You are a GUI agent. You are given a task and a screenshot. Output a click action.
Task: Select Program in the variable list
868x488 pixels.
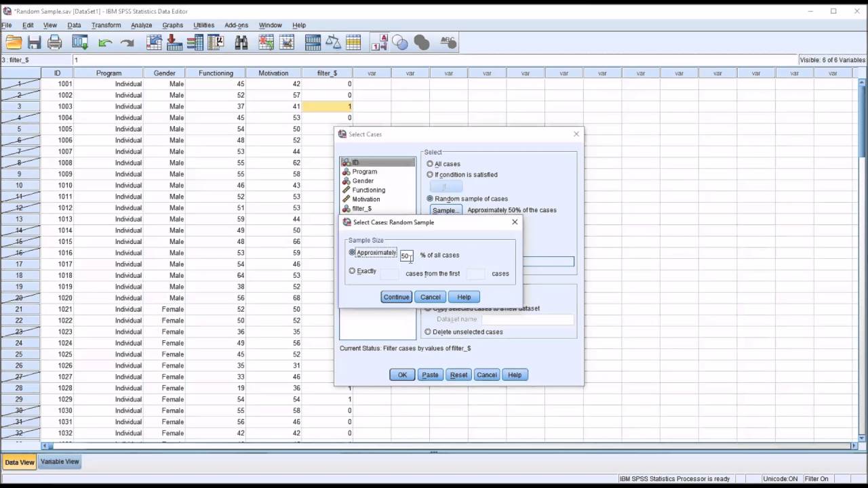(378, 171)
